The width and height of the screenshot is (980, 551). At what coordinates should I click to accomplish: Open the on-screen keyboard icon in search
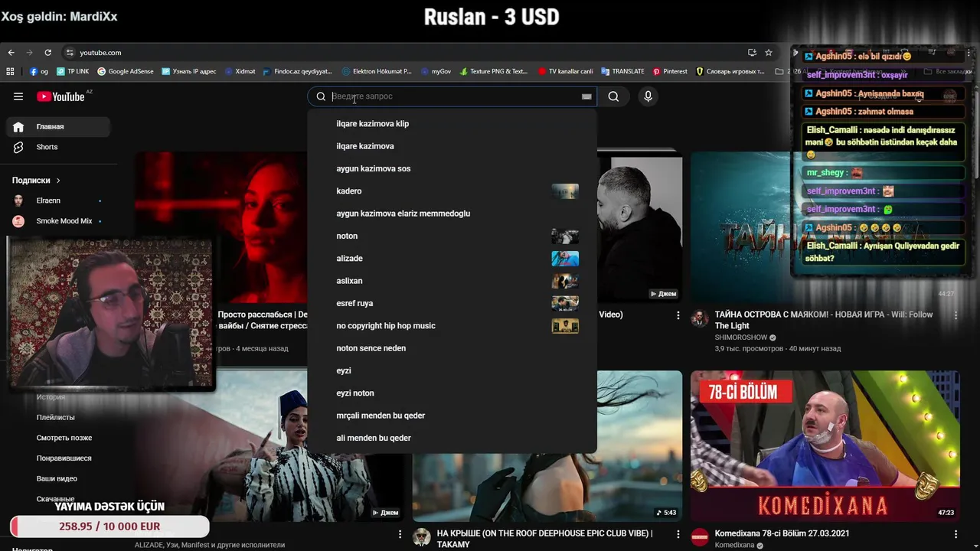click(586, 96)
